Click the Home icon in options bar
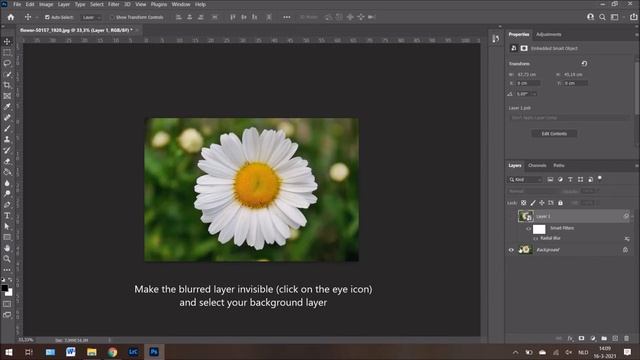This screenshot has width=640, height=360. click(11, 17)
